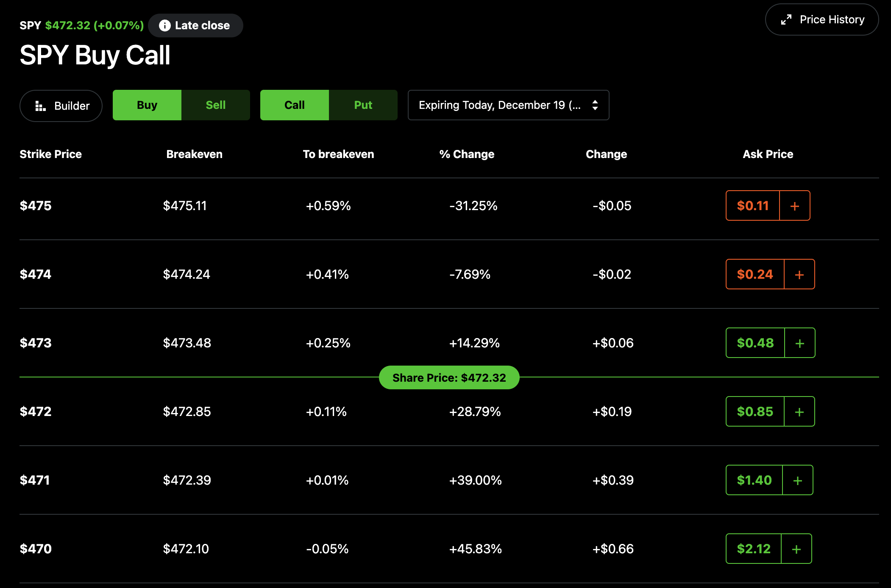This screenshot has height=588, width=891.
Task: Click the Late close info badge
Action: [195, 25]
